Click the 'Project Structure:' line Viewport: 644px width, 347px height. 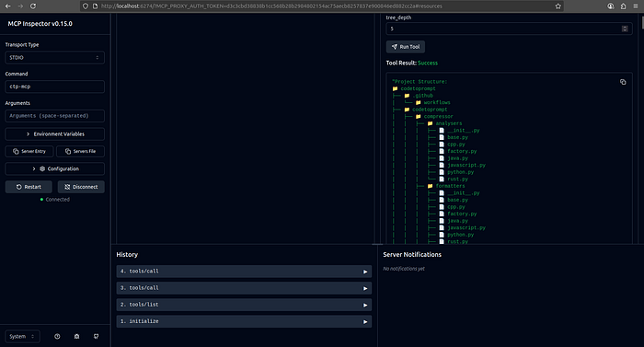(x=420, y=82)
